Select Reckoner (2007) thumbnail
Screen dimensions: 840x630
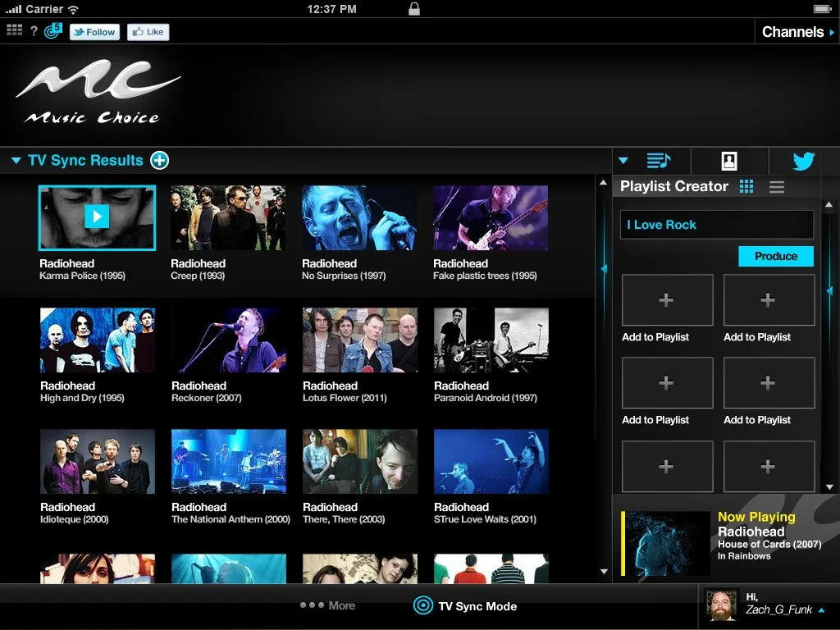229,340
